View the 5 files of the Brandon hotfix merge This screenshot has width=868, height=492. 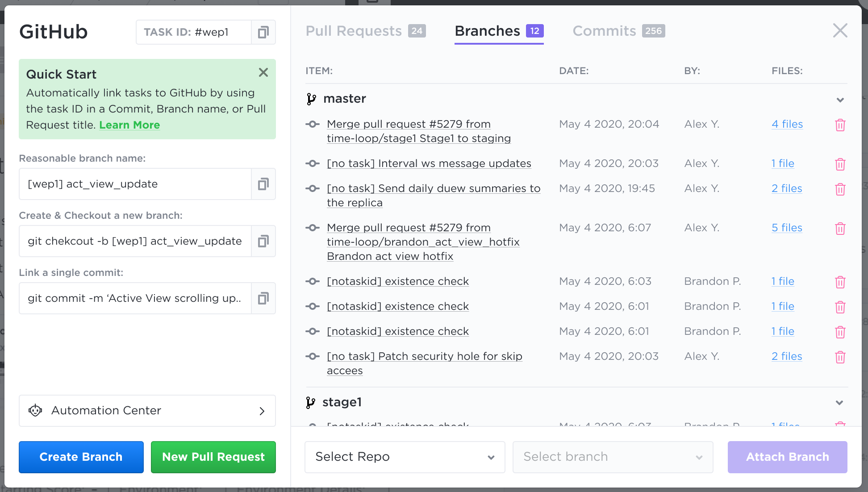[x=787, y=228]
